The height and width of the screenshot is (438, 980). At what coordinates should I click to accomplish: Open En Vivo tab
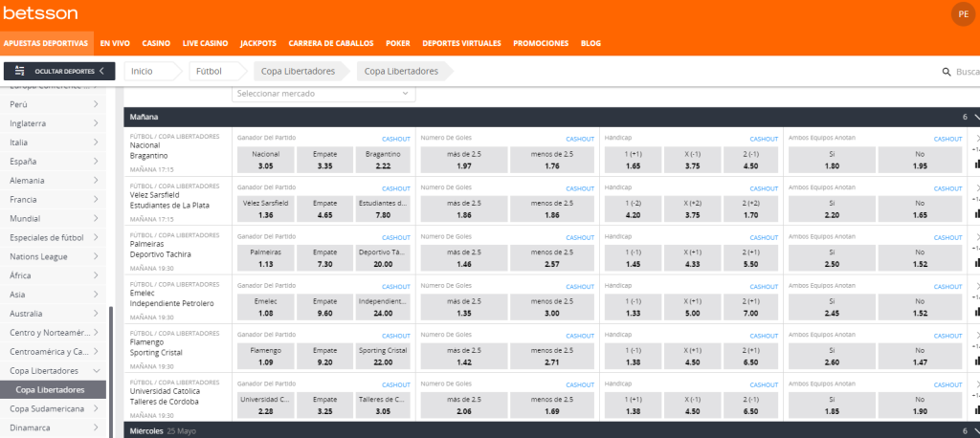(115, 44)
